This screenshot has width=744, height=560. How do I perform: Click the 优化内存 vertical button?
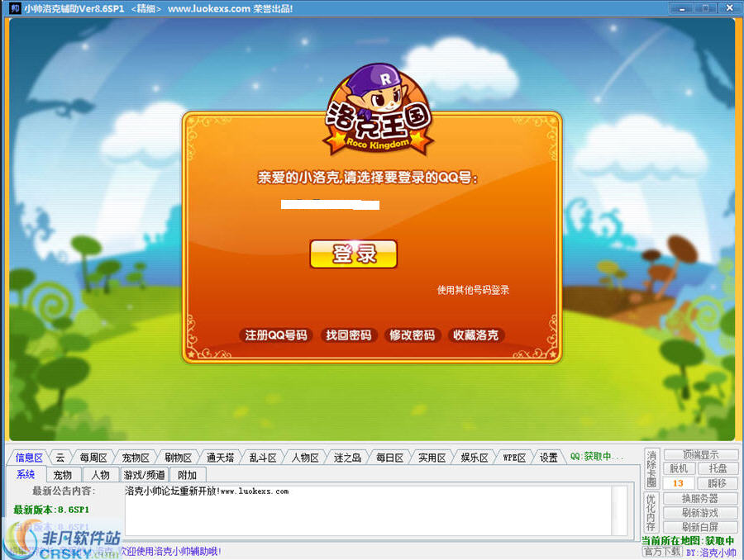tap(651, 512)
